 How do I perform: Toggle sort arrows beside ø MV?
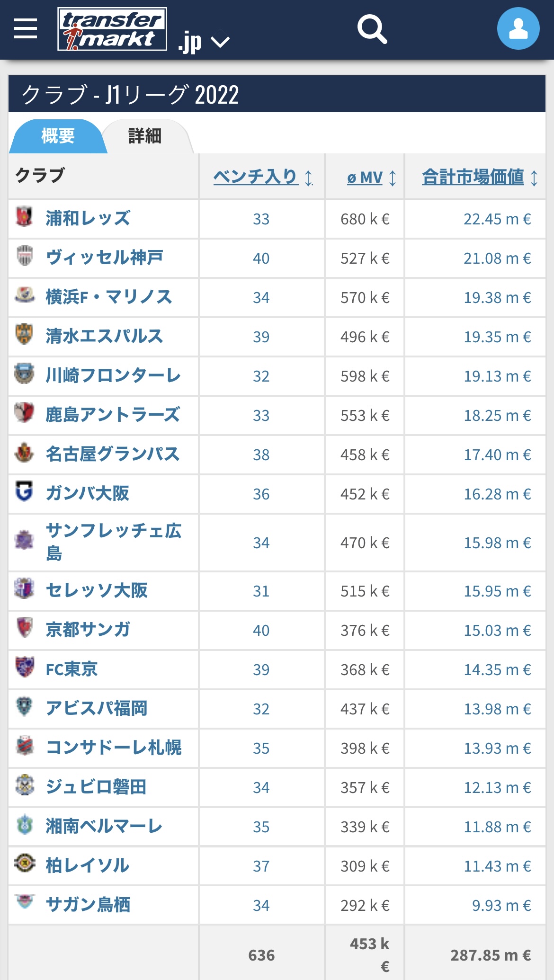coord(393,178)
